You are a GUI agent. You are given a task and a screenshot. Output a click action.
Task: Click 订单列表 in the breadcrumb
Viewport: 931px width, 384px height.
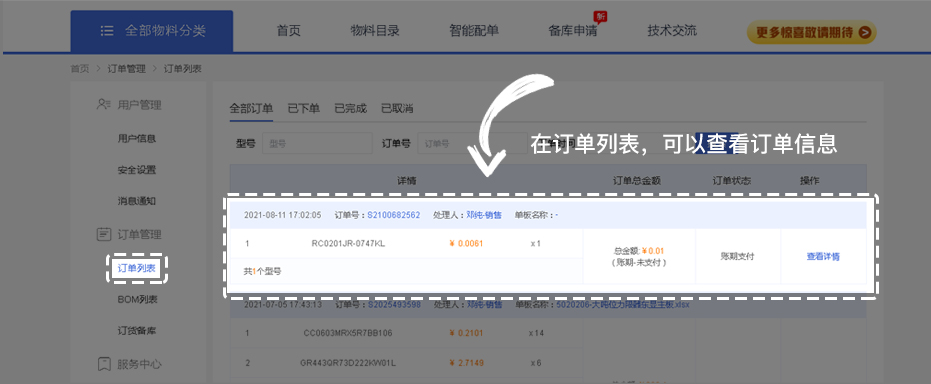183,68
